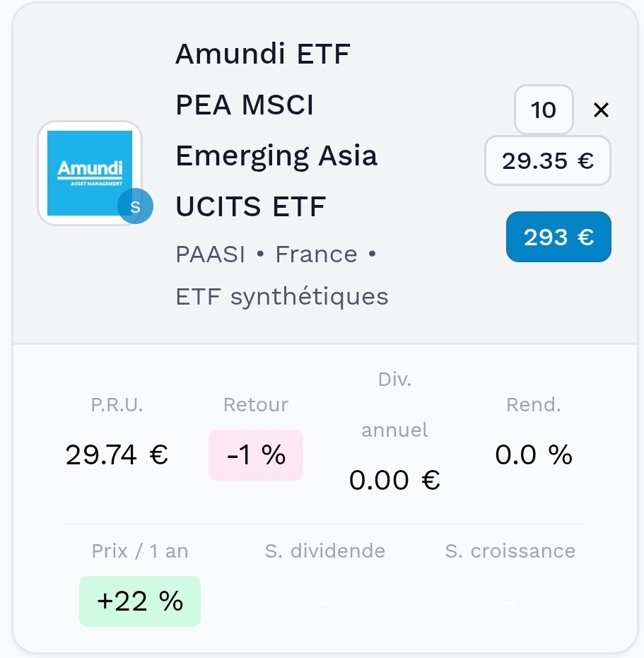Select the P.R.U. label
The height and width of the screenshot is (658, 644).
pyautogui.click(x=117, y=405)
